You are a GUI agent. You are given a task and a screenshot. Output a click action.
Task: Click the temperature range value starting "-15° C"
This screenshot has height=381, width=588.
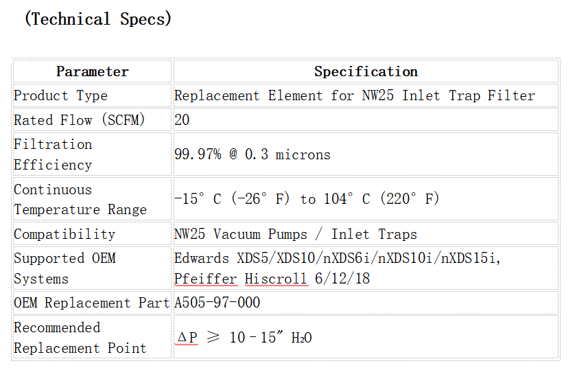coord(306,199)
